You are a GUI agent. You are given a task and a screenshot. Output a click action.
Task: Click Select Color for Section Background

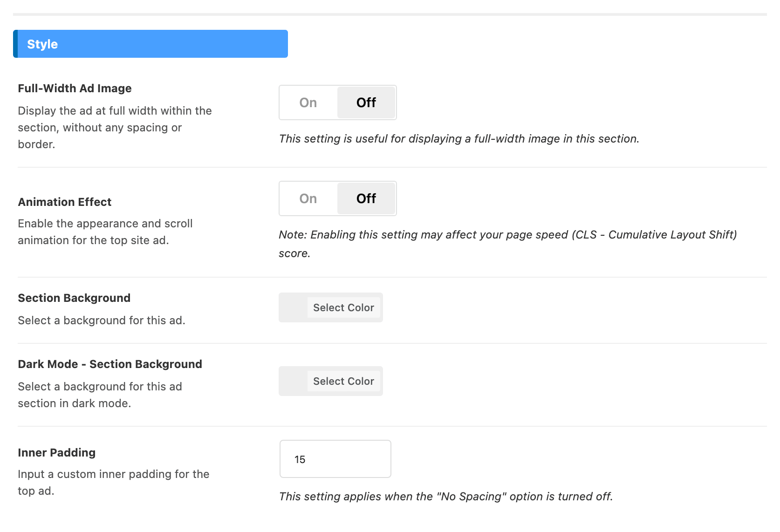344,307
